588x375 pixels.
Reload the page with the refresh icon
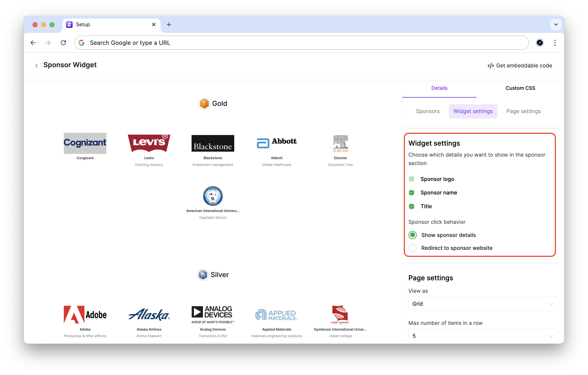pyautogui.click(x=64, y=43)
